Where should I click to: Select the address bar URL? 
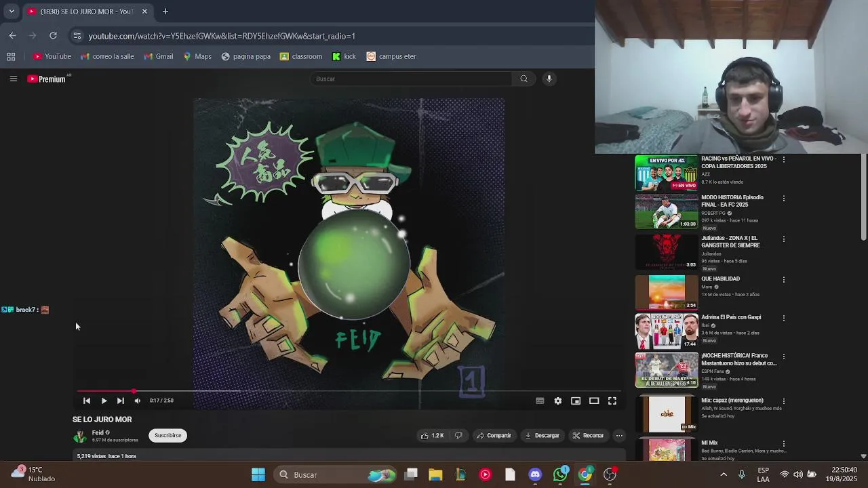coord(222,36)
